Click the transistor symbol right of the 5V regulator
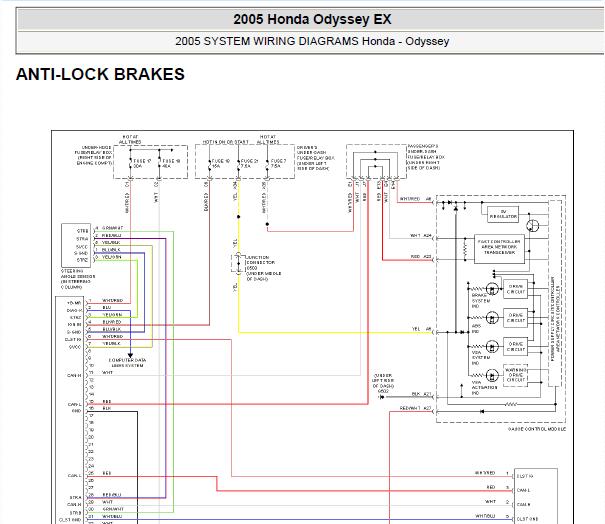Image resolution: width=605 pixels, height=524 pixels. pyautogui.click(x=533, y=225)
